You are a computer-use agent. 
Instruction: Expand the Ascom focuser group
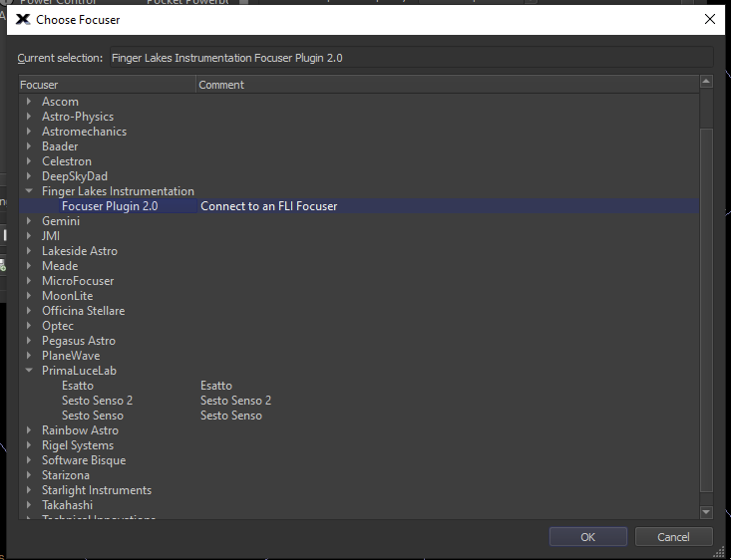[29, 101]
